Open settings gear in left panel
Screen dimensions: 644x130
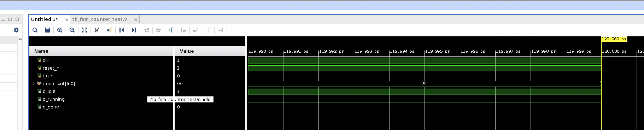click(16, 30)
